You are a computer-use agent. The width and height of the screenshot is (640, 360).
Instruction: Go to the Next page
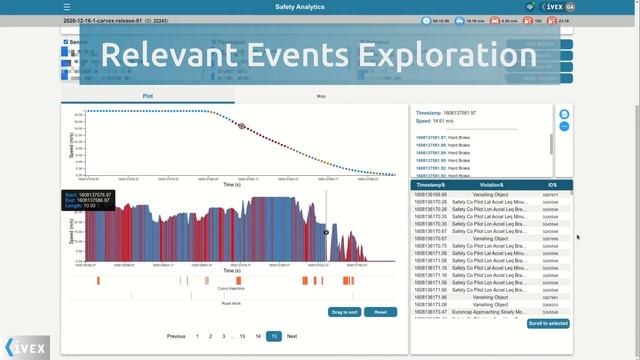(292, 336)
